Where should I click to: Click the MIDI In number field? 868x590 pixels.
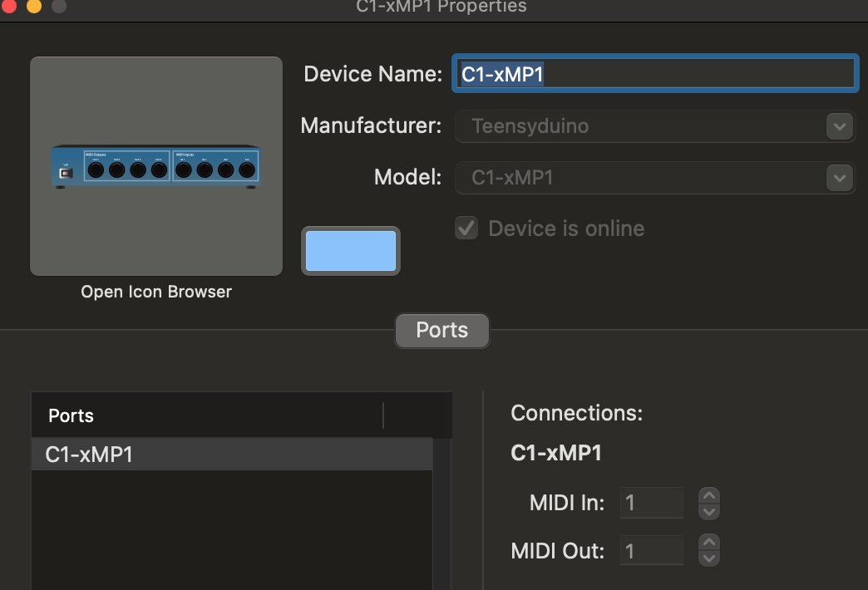coord(652,503)
